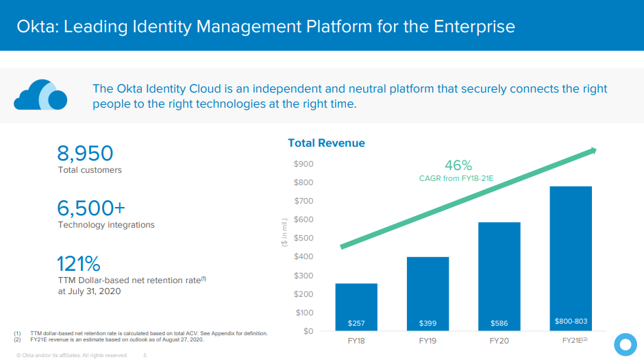Select the slide title about Identity Management Platform
Viewport: 644px width, 362px height.
pos(266,27)
